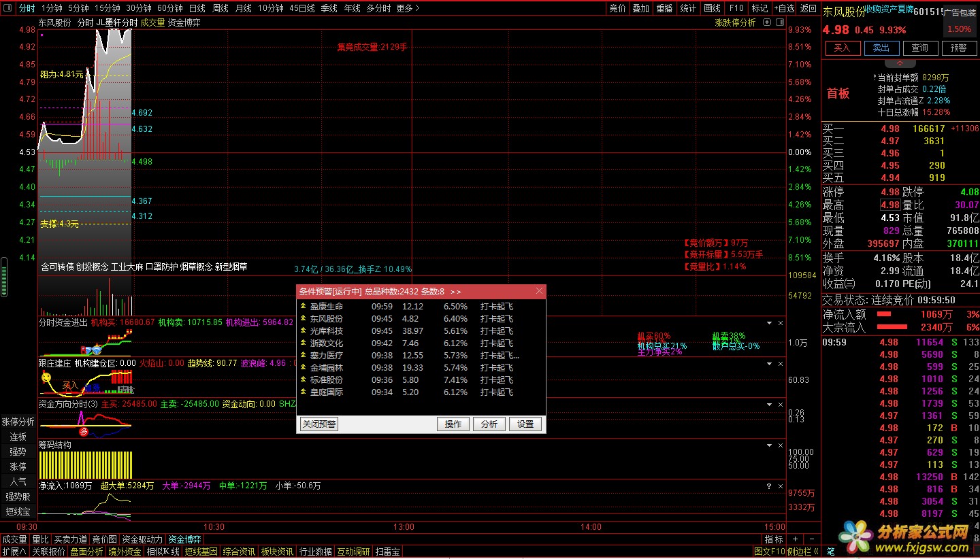The width and height of the screenshot is (980, 559).
Task: Open the 多分时 view
Action: coord(378,8)
